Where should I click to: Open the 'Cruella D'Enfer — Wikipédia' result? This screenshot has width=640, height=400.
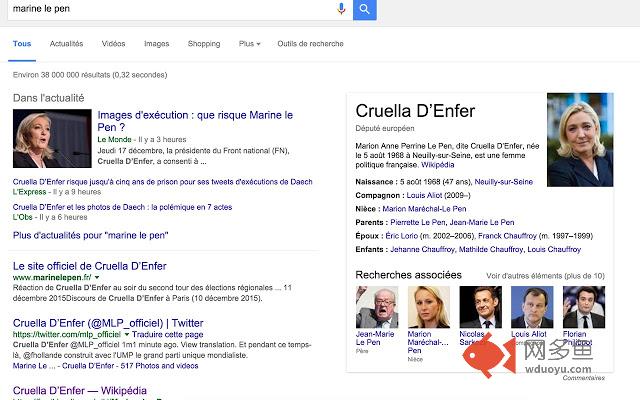pyautogui.click(x=80, y=390)
